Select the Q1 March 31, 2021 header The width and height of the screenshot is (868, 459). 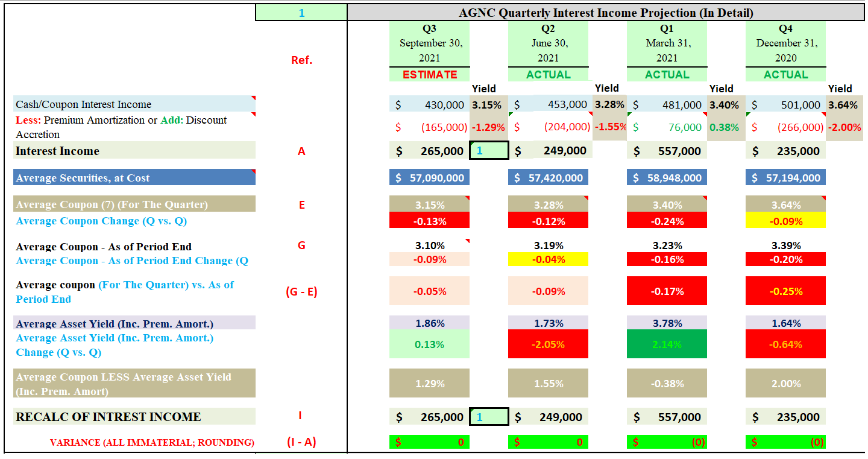[x=667, y=43]
